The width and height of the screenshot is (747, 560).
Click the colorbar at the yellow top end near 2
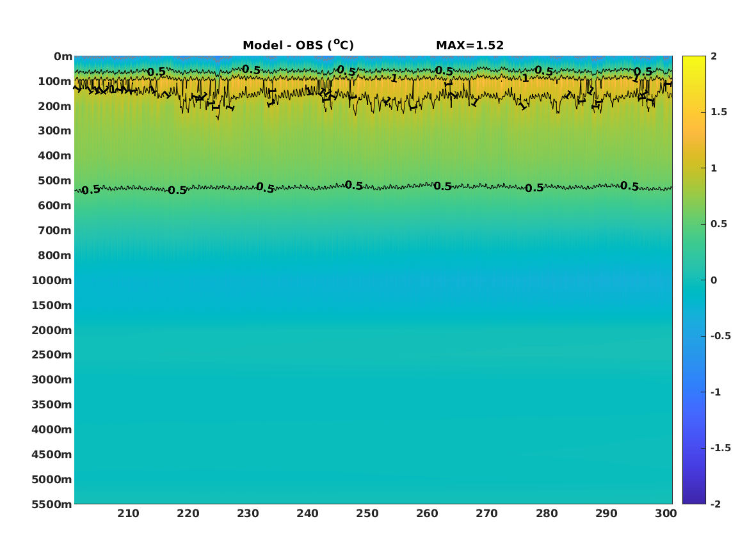click(694, 59)
